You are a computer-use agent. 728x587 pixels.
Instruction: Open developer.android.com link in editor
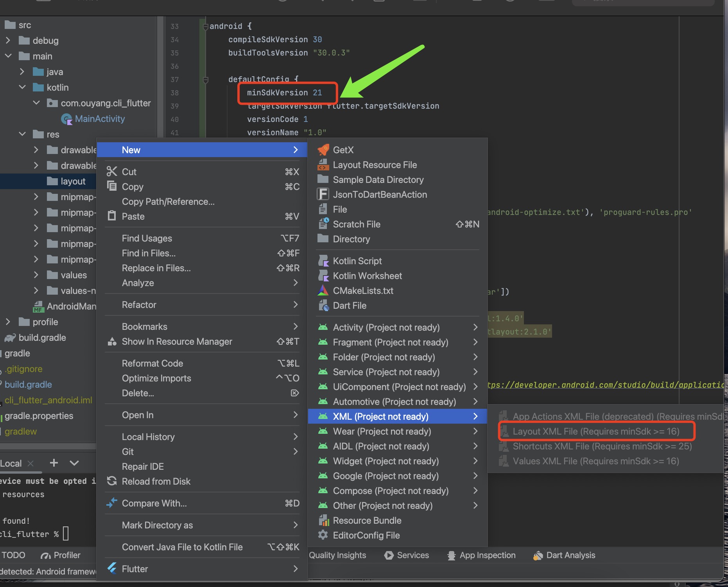point(605,385)
